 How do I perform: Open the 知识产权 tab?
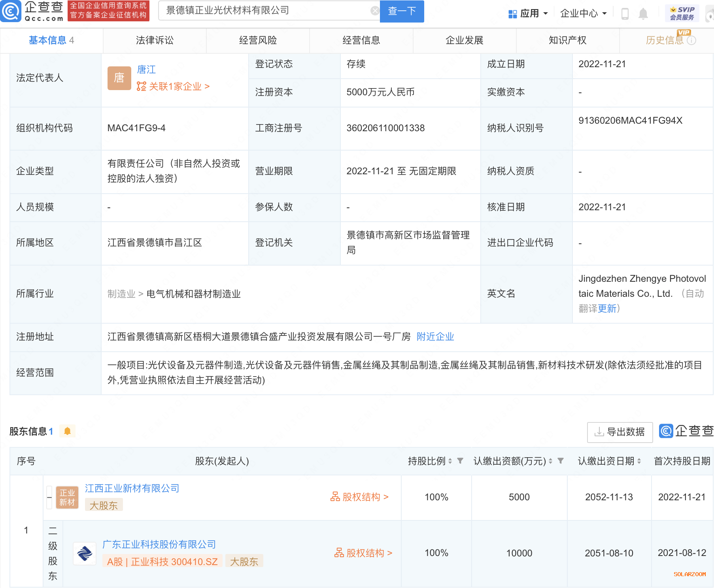point(567,40)
